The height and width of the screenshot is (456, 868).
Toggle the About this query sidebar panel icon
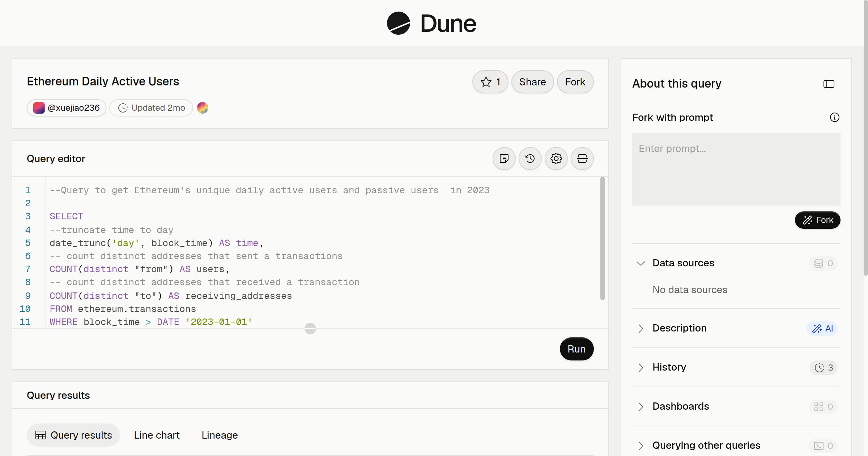pyautogui.click(x=829, y=84)
